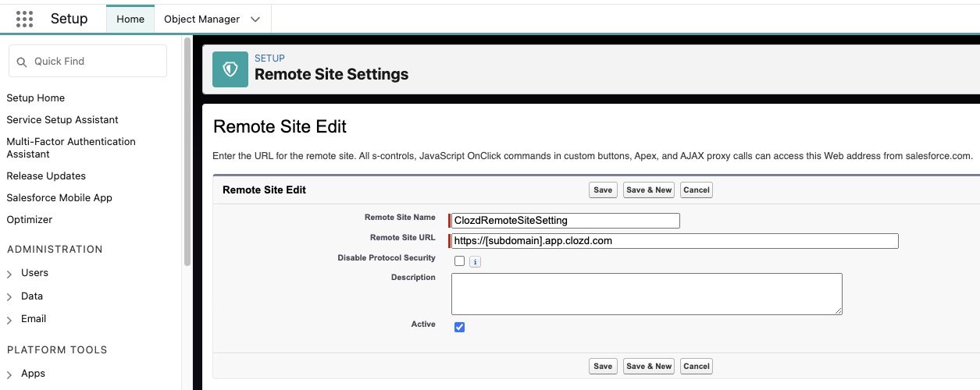Click the top Save button

[603, 190]
